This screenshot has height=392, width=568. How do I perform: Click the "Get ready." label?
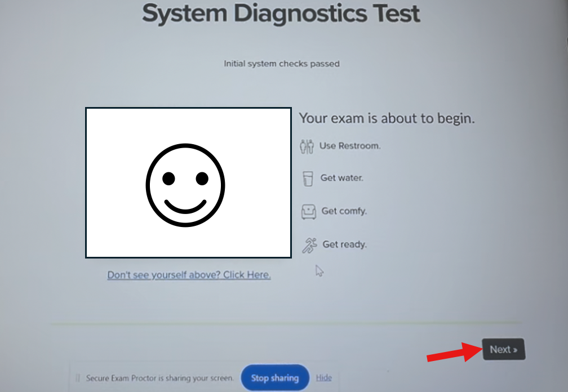point(344,244)
